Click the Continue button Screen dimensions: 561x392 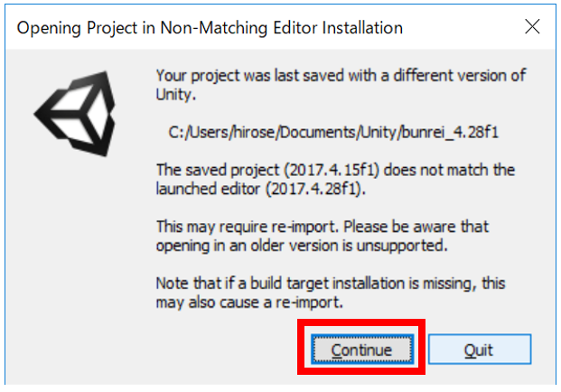click(x=362, y=350)
